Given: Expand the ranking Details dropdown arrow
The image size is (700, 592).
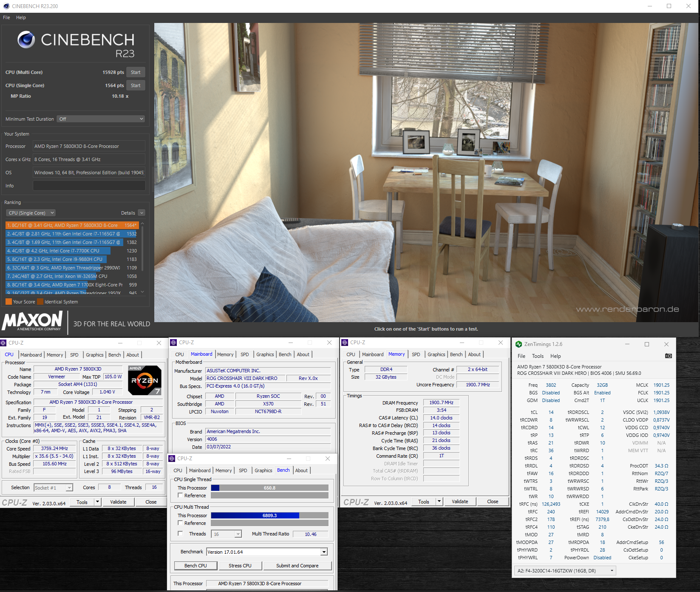Looking at the screenshot, I should 142,213.
